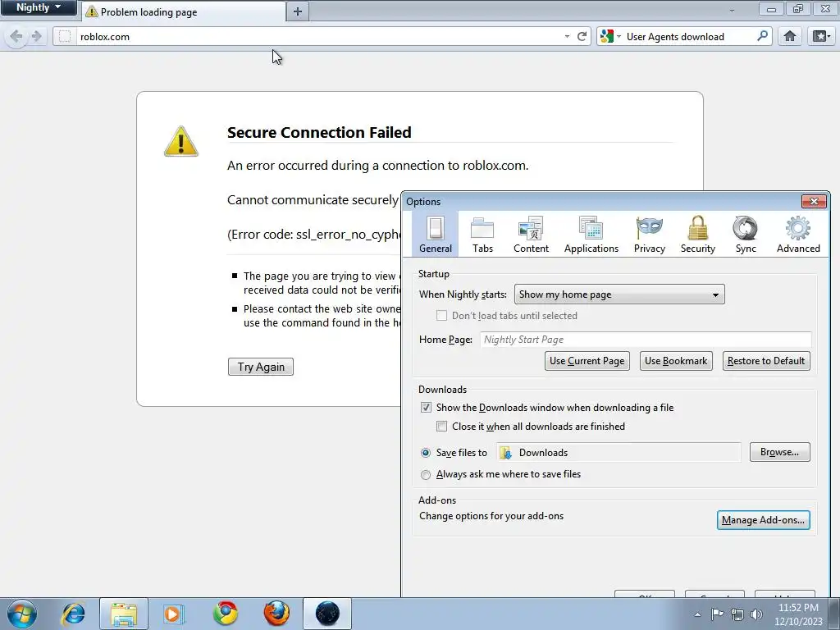This screenshot has height=630, width=840.
Task: Go back using the back arrow
Action: 16,36
